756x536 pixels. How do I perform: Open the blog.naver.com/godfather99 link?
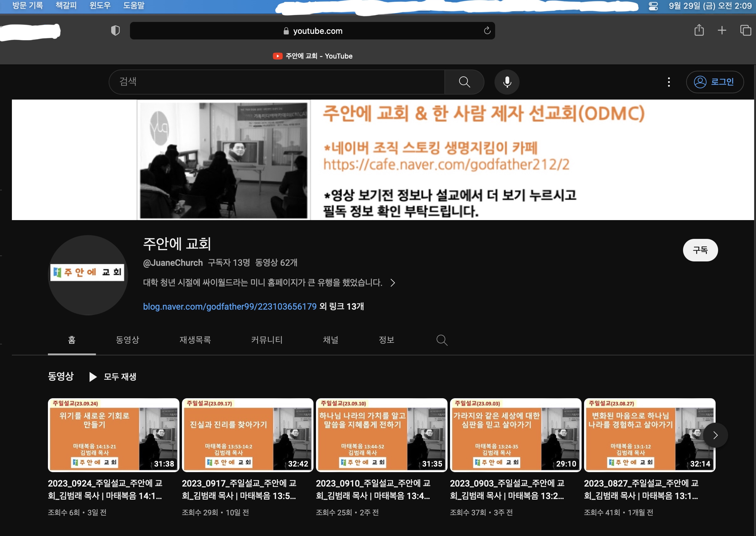coord(230,307)
